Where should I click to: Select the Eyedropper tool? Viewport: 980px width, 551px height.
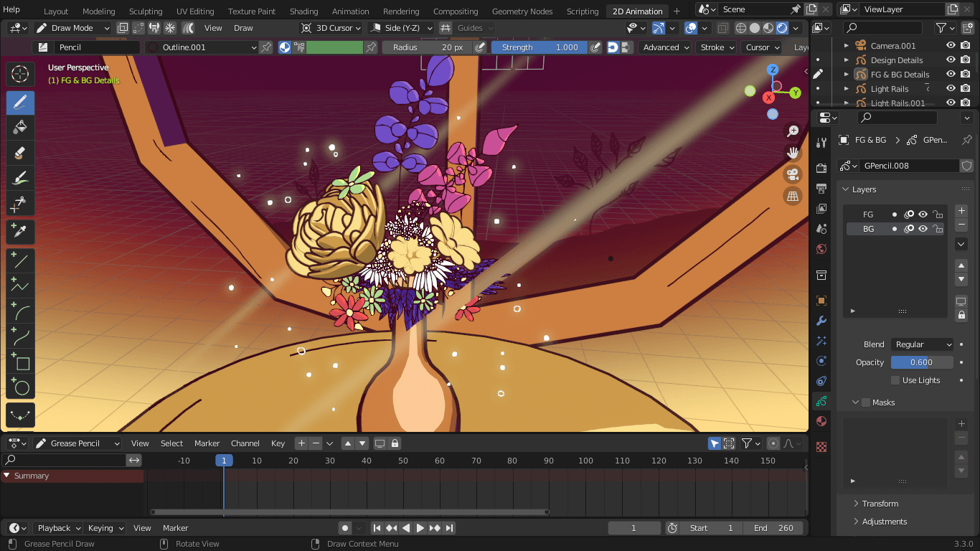click(20, 231)
